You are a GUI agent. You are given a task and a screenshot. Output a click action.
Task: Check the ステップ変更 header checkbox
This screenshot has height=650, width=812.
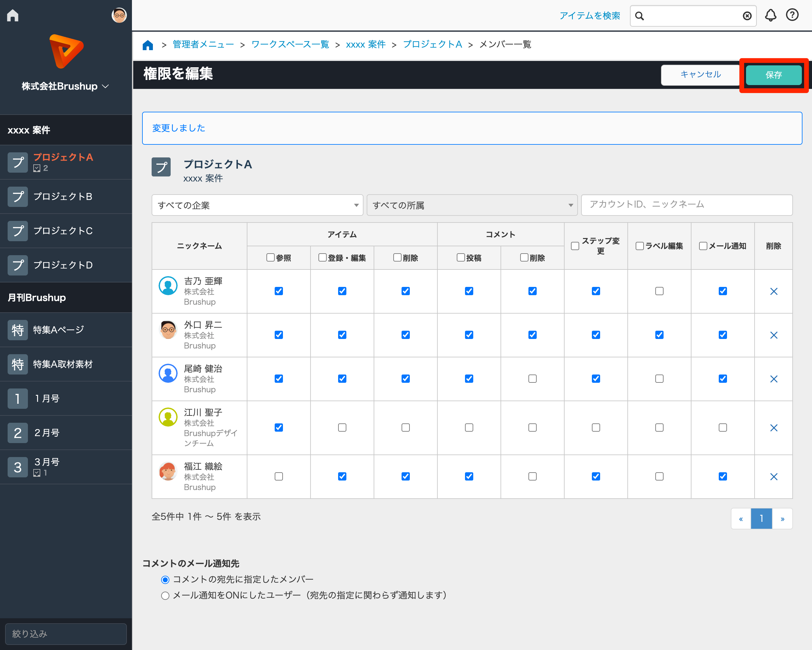click(x=575, y=246)
